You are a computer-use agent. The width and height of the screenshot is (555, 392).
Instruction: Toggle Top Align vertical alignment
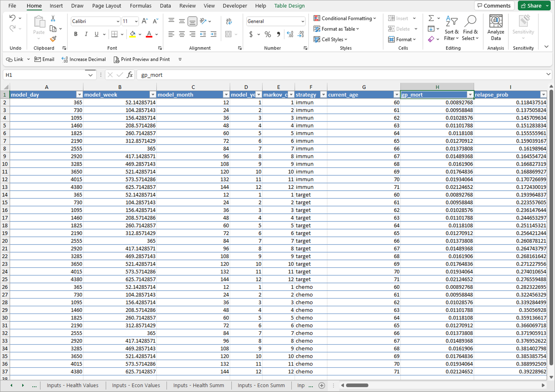point(171,21)
